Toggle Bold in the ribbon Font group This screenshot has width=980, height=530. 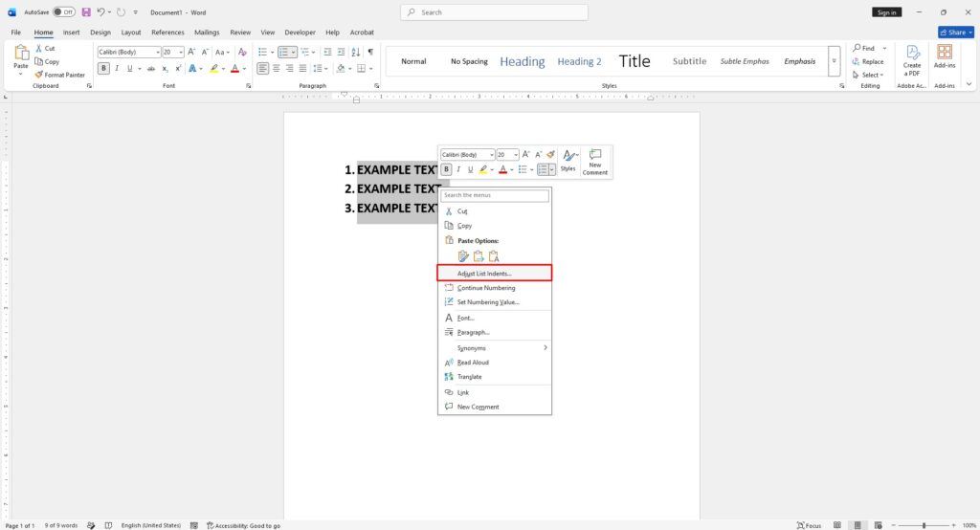tap(103, 69)
